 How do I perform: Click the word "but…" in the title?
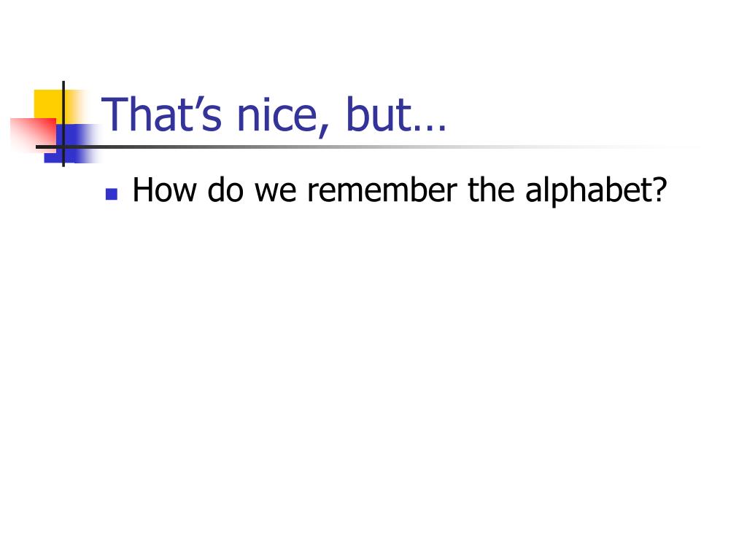(396, 114)
